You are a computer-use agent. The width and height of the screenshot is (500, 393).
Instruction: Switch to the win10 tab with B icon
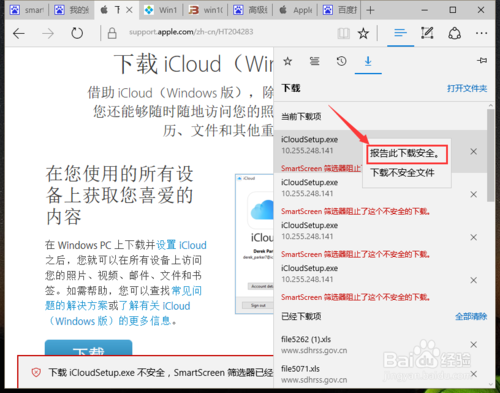tap(206, 10)
